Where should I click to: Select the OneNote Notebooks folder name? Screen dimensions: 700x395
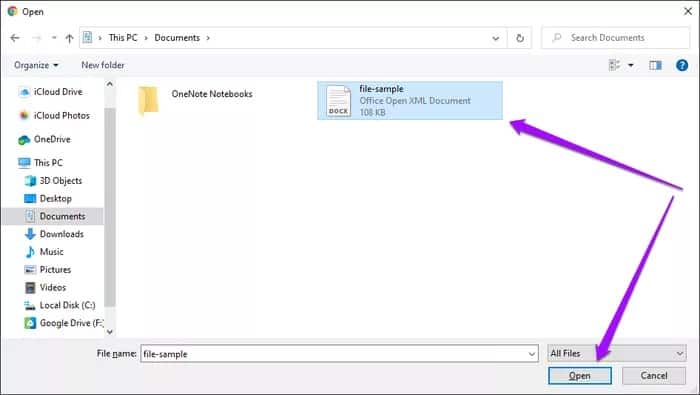(212, 94)
